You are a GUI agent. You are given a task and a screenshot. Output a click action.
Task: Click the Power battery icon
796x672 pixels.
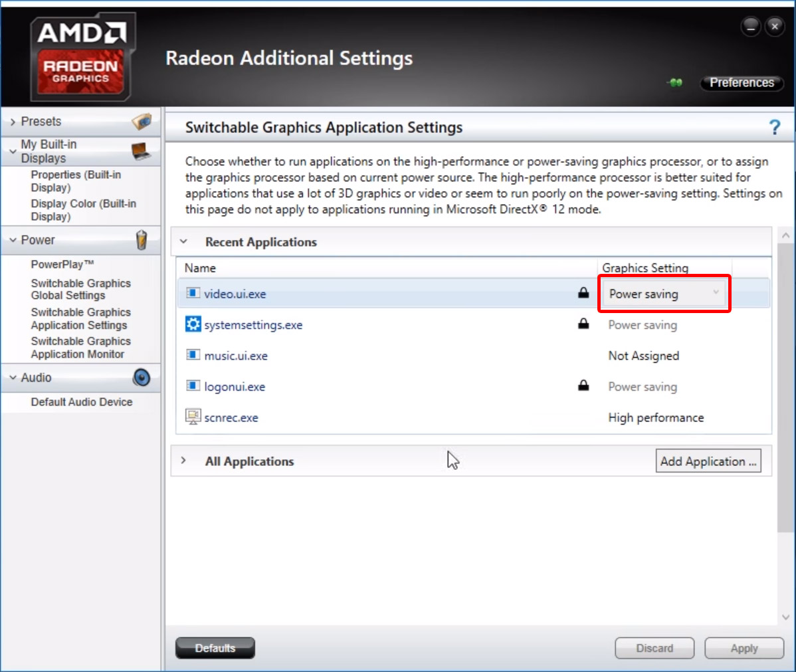click(x=142, y=240)
